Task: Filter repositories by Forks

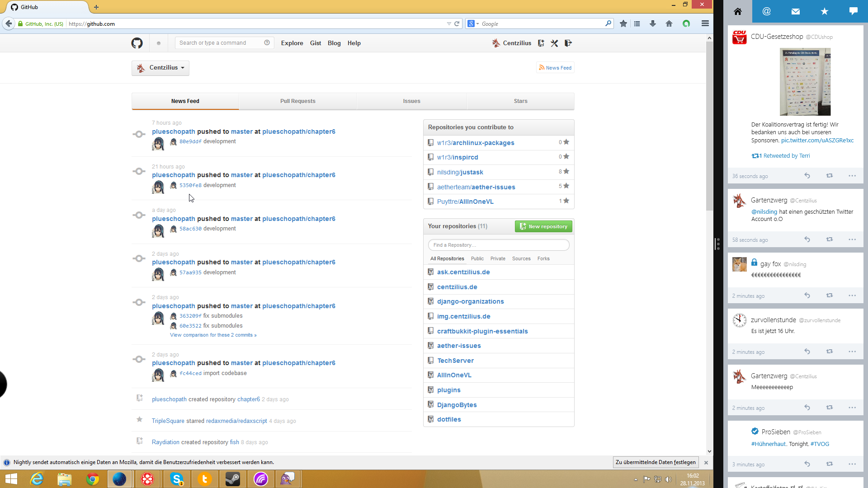Action: point(543,258)
